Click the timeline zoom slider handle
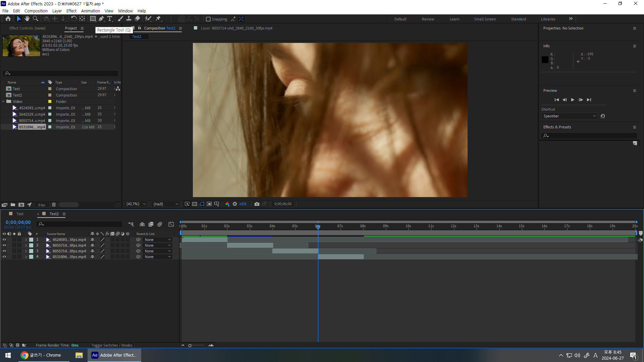This screenshot has height=362, width=644. (x=190, y=346)
